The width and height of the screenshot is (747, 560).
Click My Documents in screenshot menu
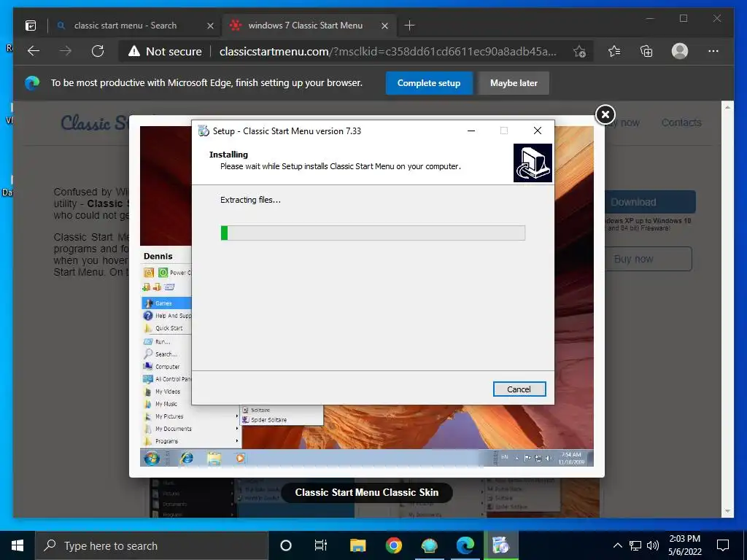tap(191, 429)
